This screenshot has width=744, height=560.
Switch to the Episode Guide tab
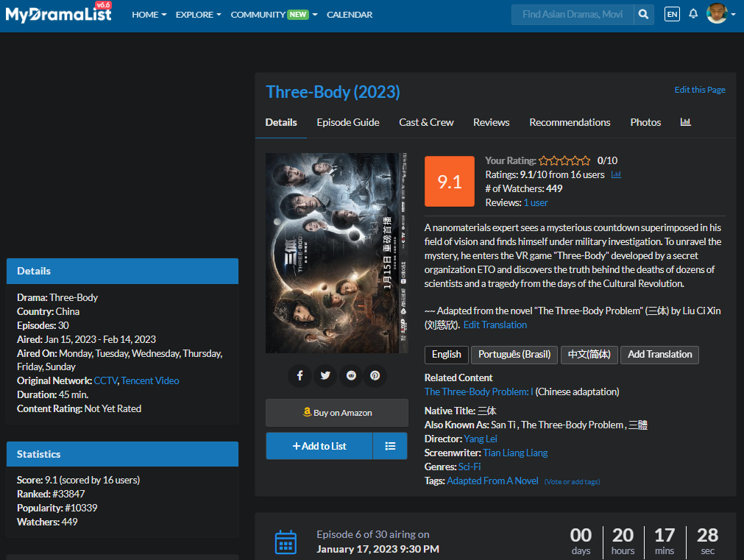tap(348, 122)
